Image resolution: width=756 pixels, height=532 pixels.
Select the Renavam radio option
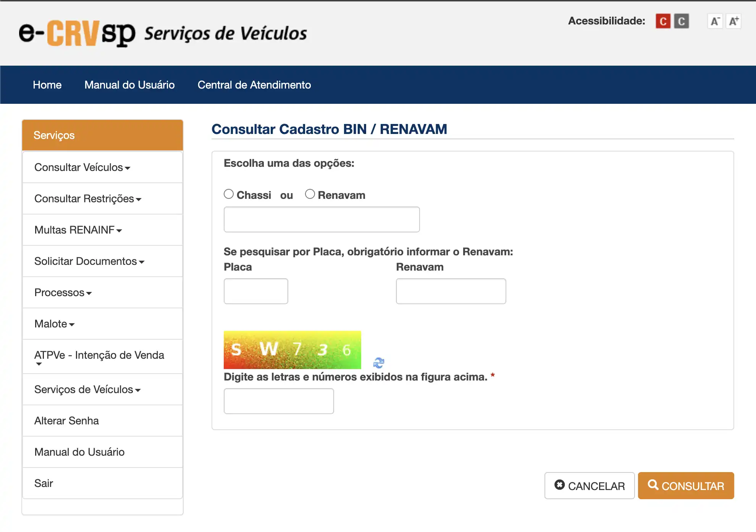tap(310, 194)
